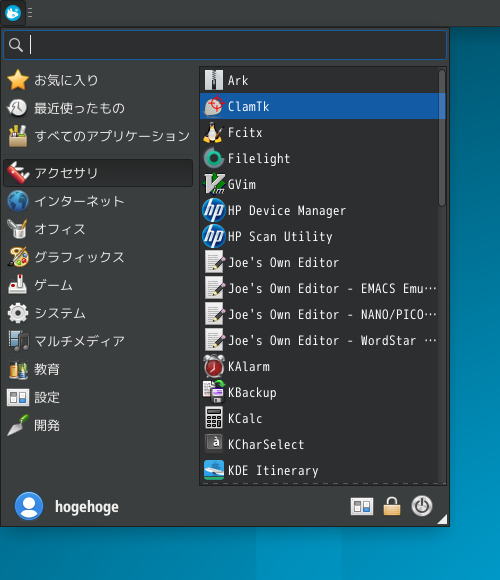500x580 pixels.
Task: Click the panel handle dots beside menu button
Action: pyautogui.click(x=30, y=13)
